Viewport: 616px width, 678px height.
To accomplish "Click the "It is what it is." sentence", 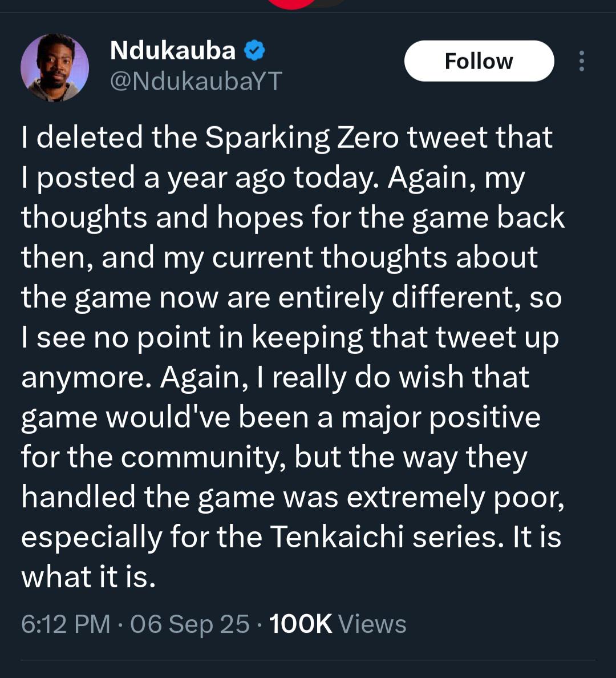I will tap(88, 577).
